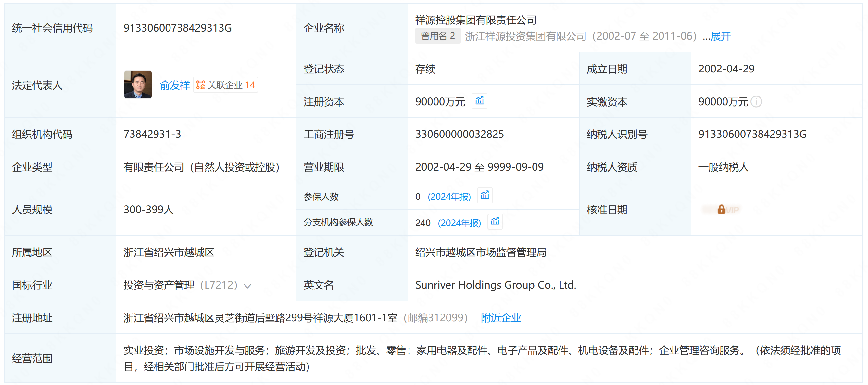Open branch insured headcount chart icon

495,222
